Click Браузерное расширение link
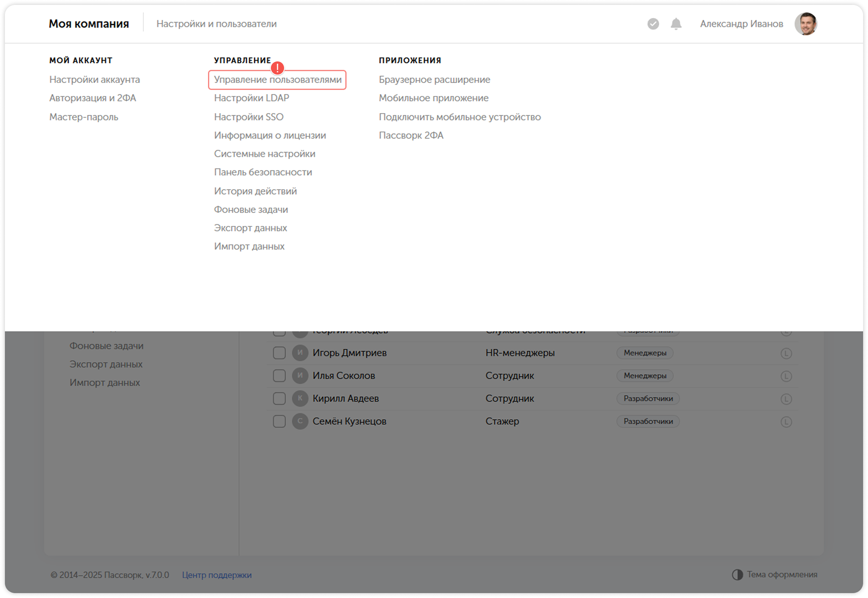This screenshot has width=868, height=598. point(434,80)
